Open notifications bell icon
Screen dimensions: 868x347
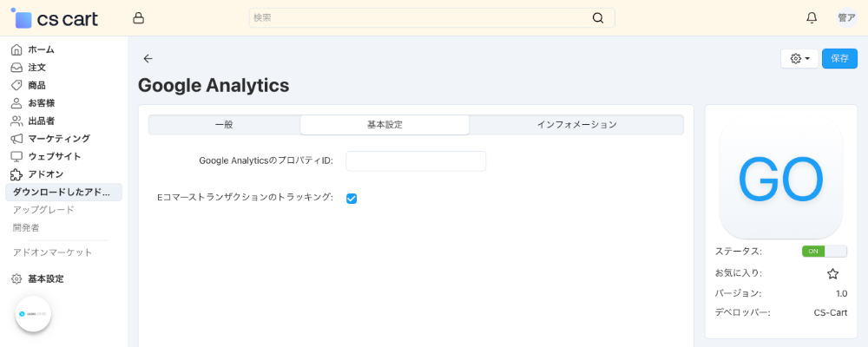[x=812, y=17]
